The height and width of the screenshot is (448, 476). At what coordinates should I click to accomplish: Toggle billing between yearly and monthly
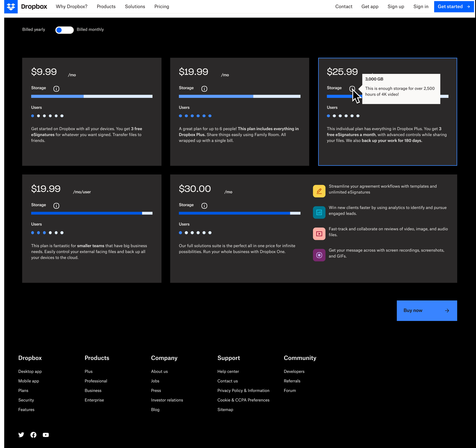point(64,30)
